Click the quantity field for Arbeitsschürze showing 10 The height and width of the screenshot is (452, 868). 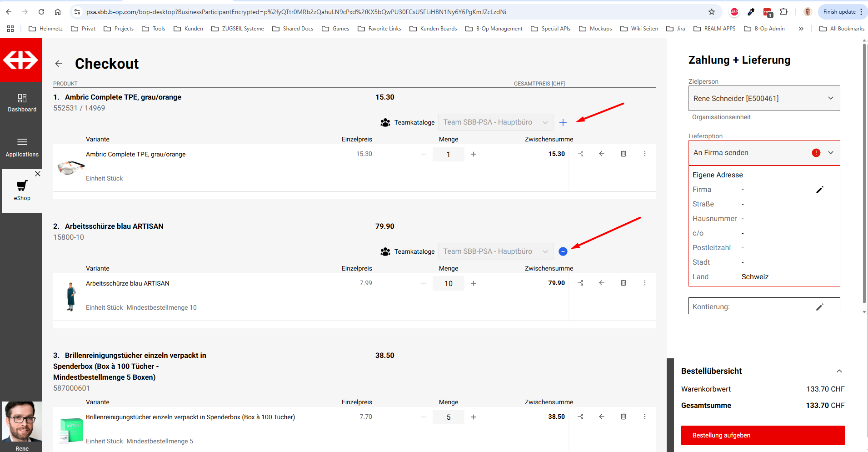(448, 283)
